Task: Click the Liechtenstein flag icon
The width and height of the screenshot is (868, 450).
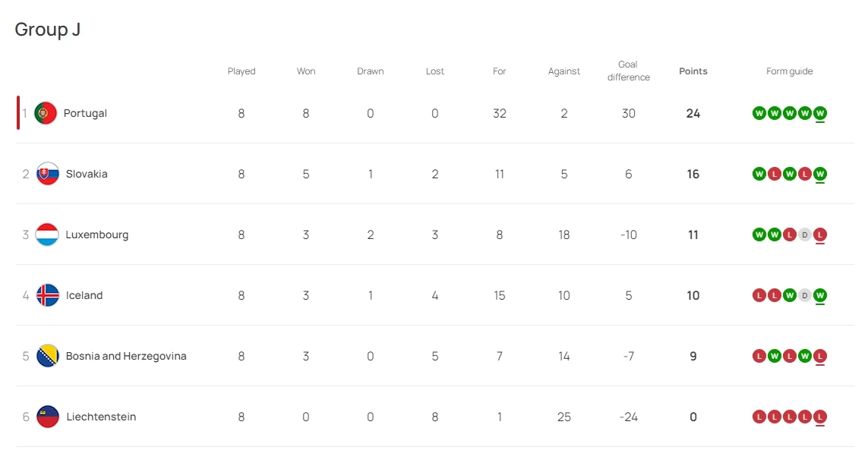Action: (x=48, y=417)
